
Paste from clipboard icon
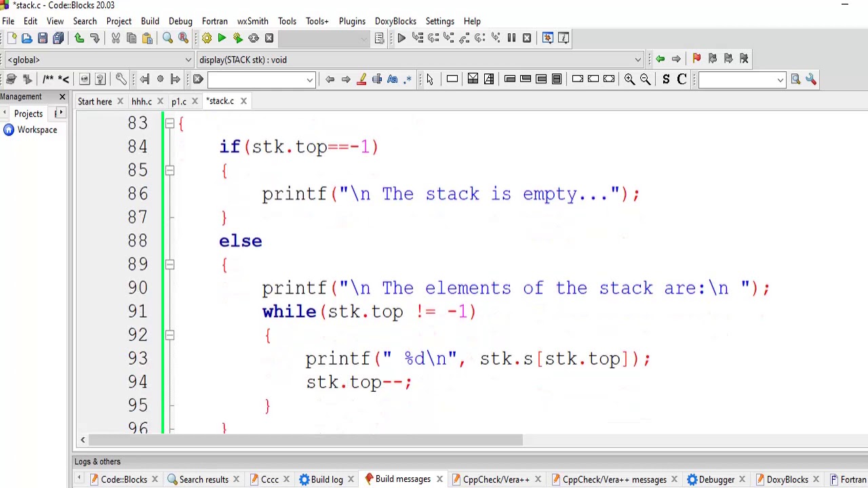[x=147, y=38]
